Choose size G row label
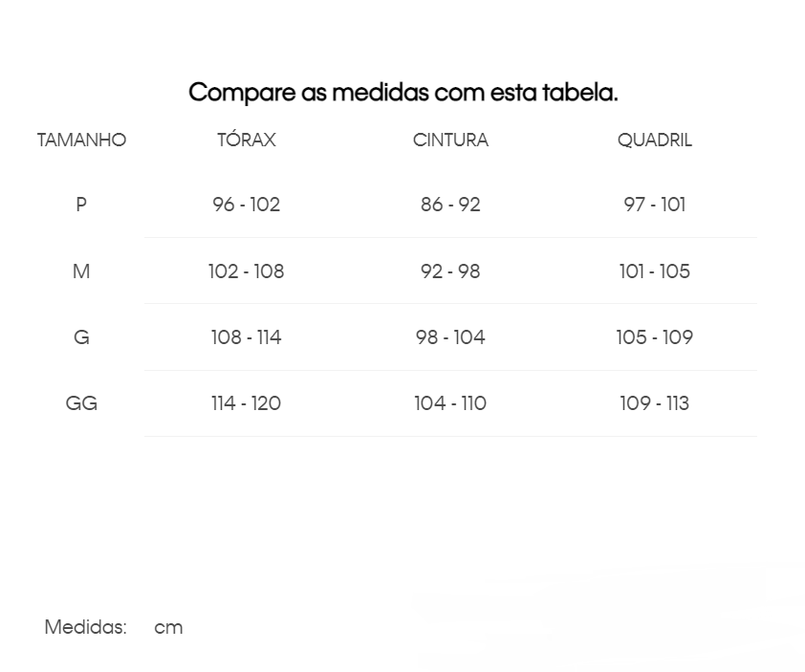Viewport: 805px width, 672px height. 81,337
